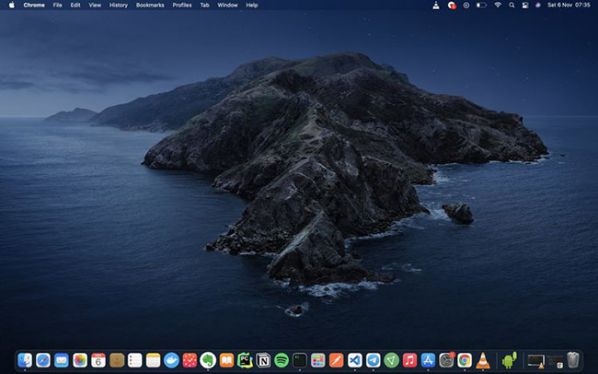Launch the VLC cone icon
Viewport: 598px width, 374px height.
point(483,360)
